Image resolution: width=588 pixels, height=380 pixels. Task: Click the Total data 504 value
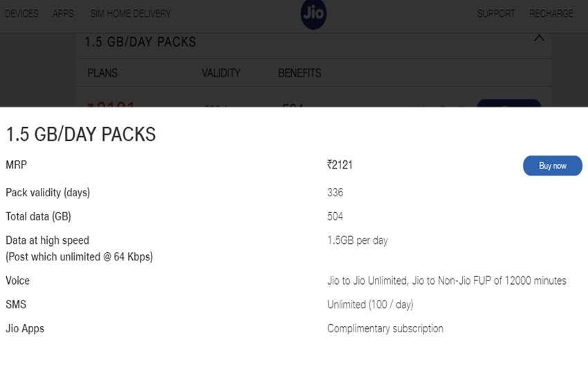335,216
